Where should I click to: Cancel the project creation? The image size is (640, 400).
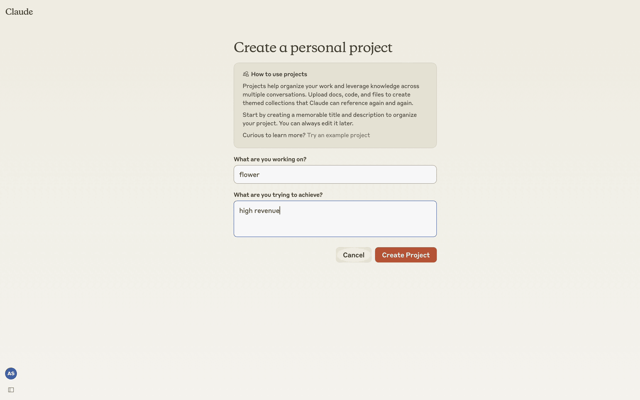(353, 255)
